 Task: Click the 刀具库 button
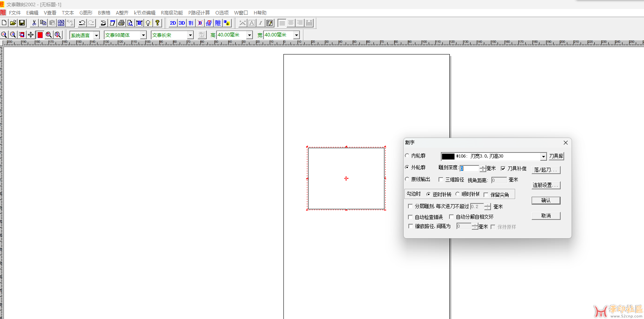556,156
